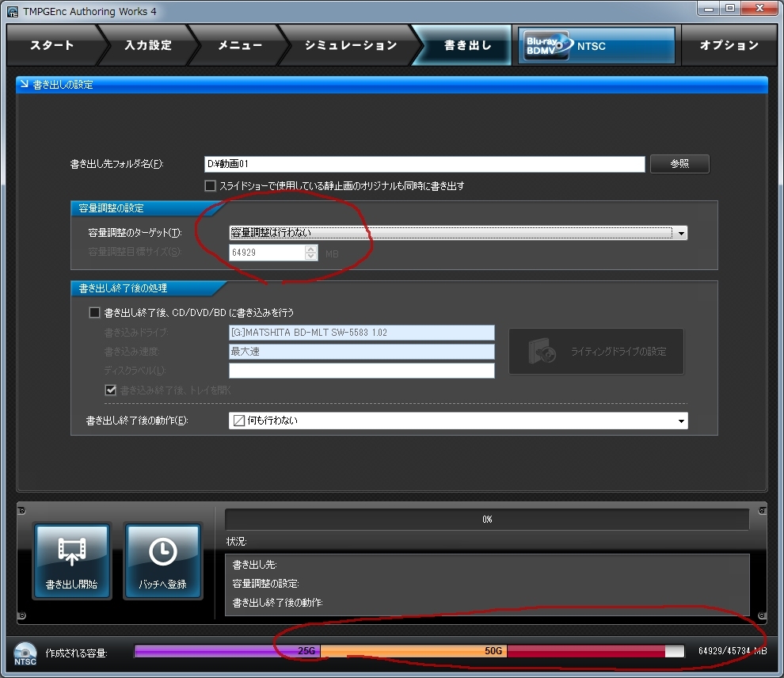Click the Blu-ray BDMV NTSC format indicator
This screenshot has height=678, width=784.
pyautogui.click(x=596, y=45)
